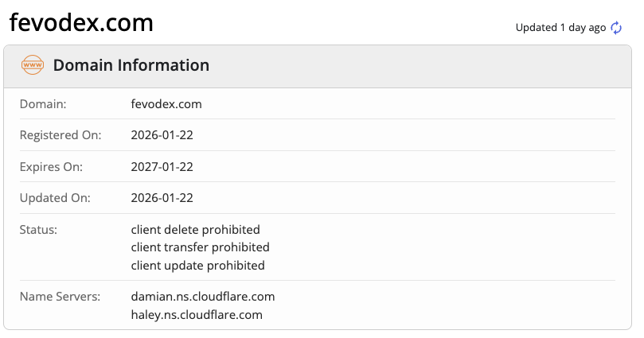Viewport: 644px width, 338px height.
Task: Click "client transfer prohibited" status
Action: click(x=201, y=247)
